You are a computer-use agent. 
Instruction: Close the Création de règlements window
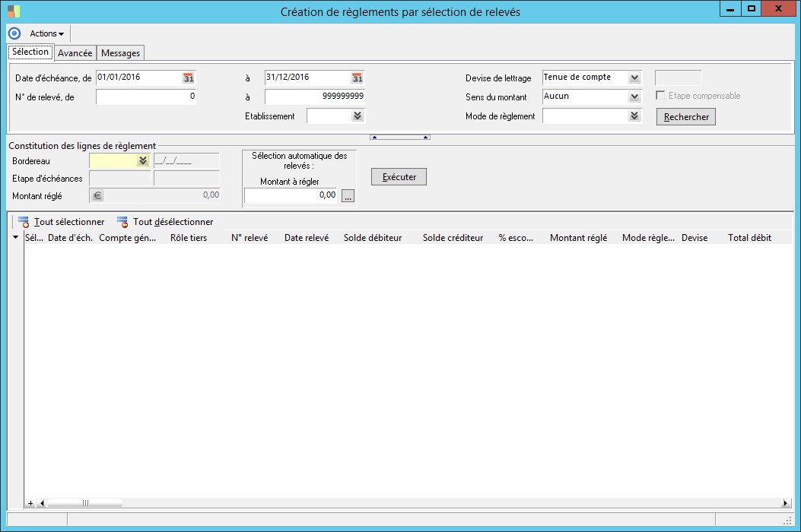(778, 8)
